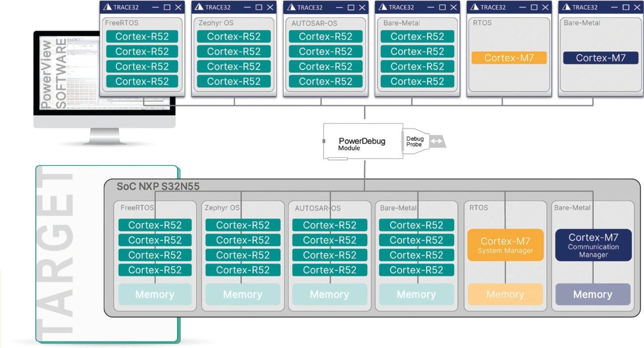This screenshot has width=644, height=348.
Task: Click the SoC NXP S32N55 heading
Action: [158, 187]
